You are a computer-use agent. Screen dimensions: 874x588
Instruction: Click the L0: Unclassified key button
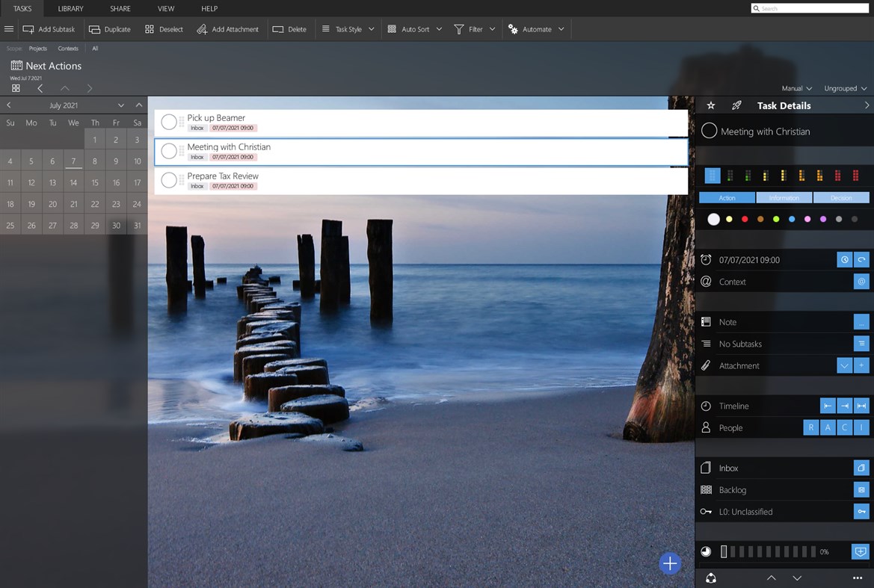[861, 512]
